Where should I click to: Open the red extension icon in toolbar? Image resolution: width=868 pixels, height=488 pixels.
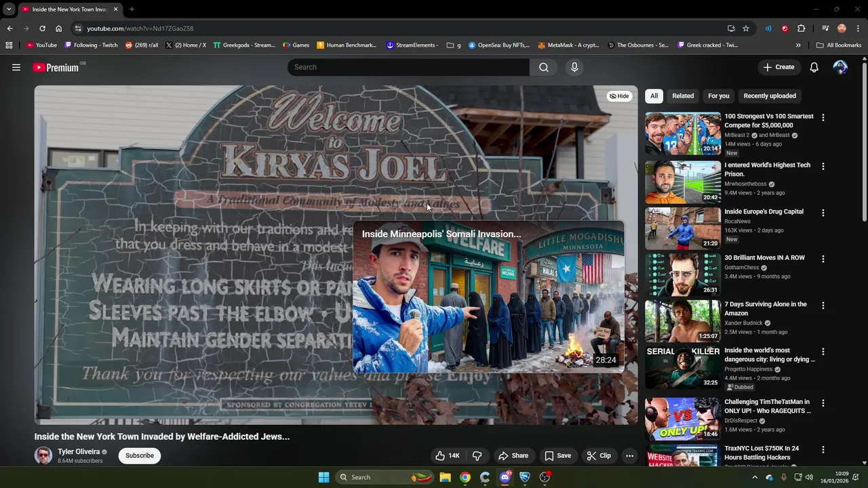(785, 28)
